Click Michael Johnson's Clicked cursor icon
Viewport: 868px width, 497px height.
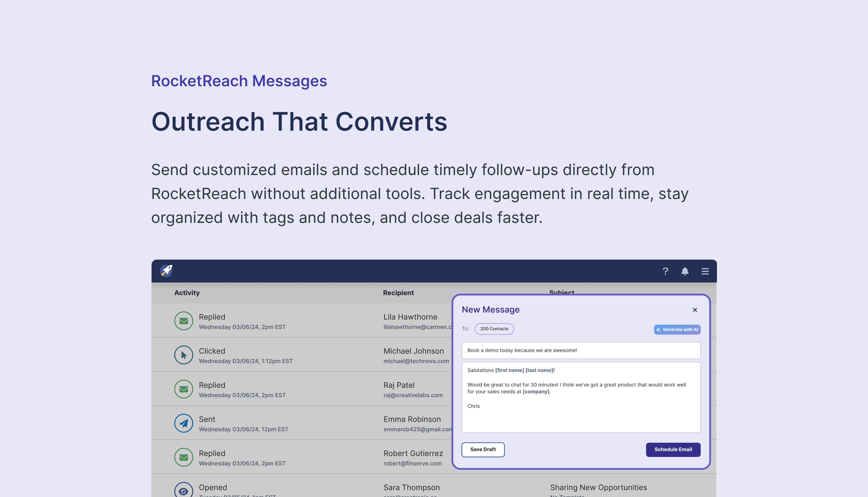coord(184,355)
